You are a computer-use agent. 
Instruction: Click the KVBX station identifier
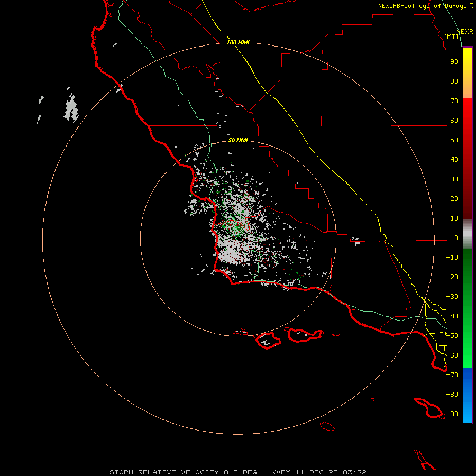pyautogui.click(x=281, y=472)
